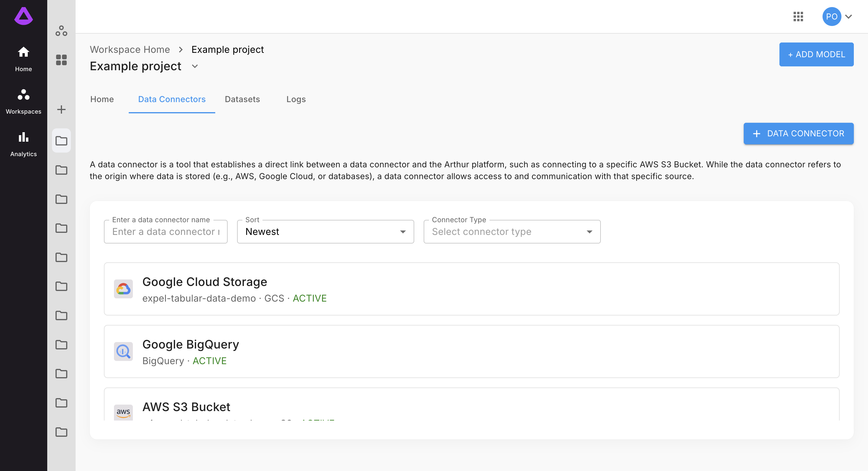Open the Sort dropdown showing Newest

click(x=325, y=231)
